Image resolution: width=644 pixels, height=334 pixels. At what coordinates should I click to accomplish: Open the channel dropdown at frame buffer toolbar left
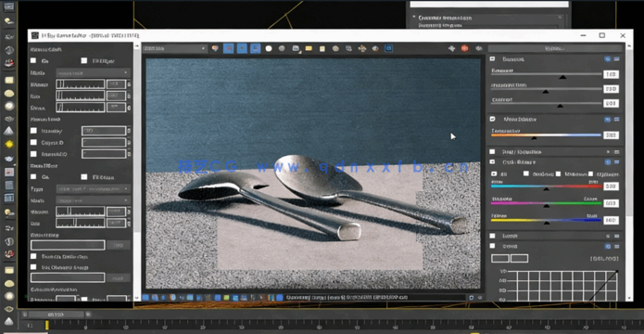pos(174,48)
